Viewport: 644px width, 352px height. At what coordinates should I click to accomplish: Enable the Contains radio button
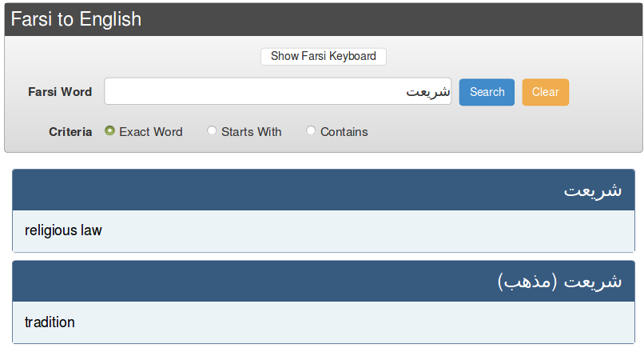point(311,131)
